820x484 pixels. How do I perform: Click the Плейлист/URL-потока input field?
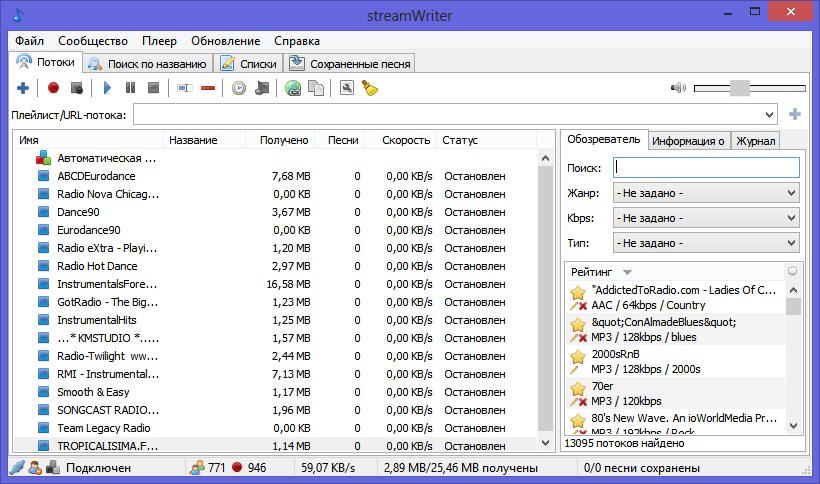[x=448, y=114]
